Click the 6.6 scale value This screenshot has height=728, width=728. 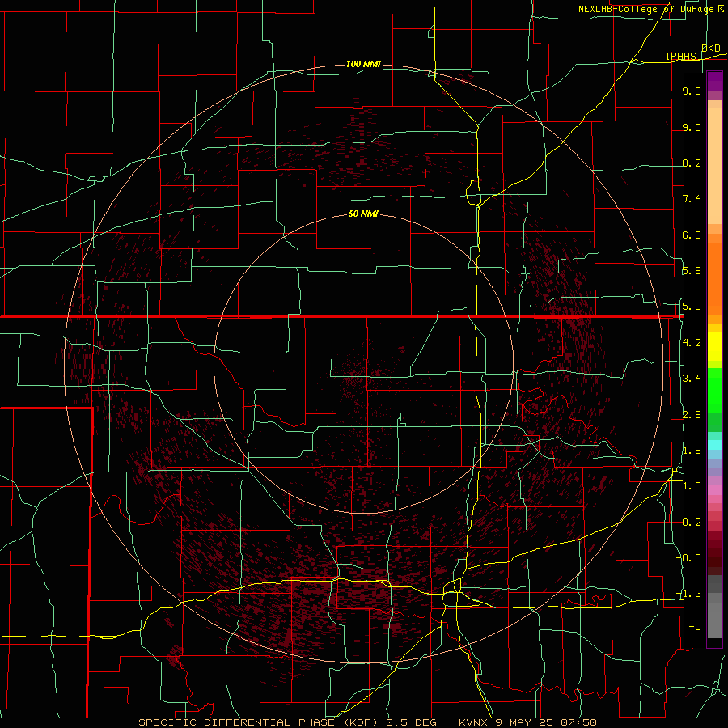click(692, 235)
